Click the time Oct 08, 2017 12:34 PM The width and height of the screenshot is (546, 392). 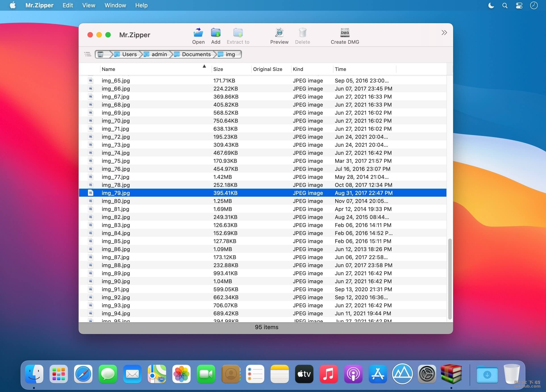pyautogui.click(x=363, y=185)
